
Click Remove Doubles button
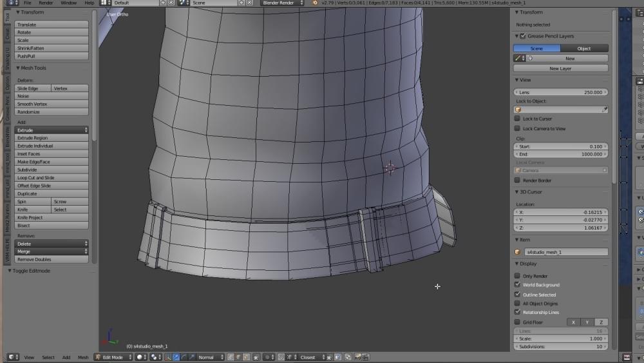pos(52,259)
